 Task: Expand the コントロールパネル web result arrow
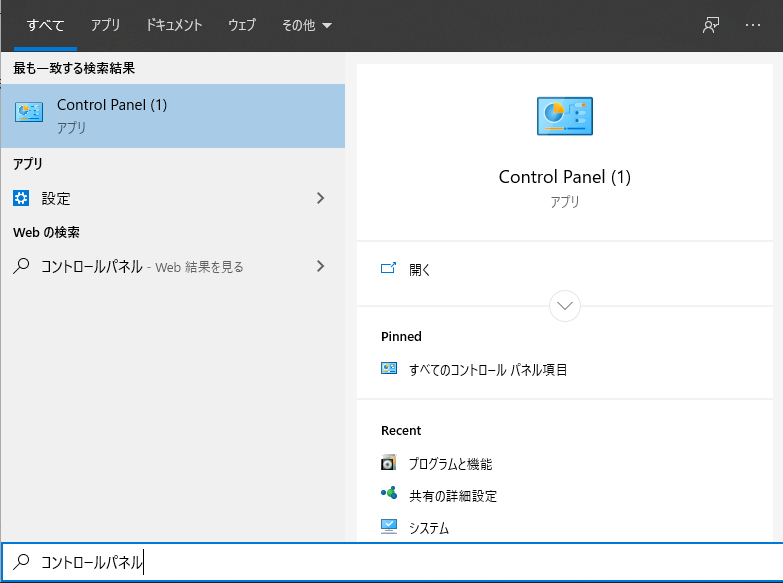321,266
